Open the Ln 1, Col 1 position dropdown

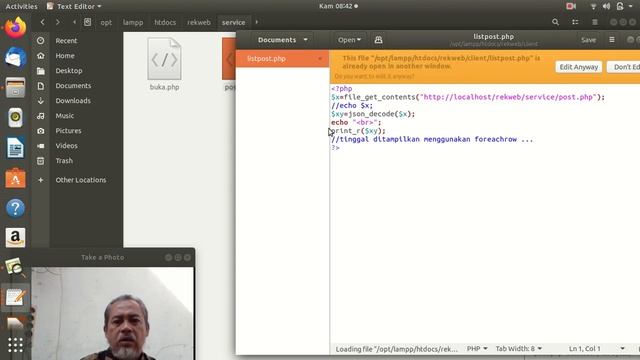click(597, 349)
